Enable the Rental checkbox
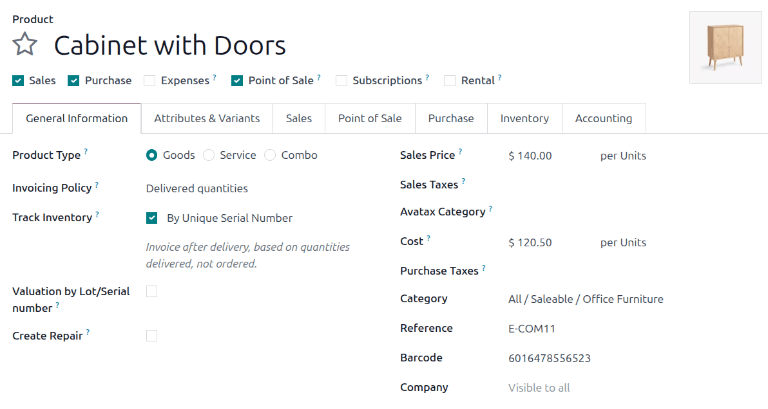This screenshot has height=409, width=768. point(450,80)
